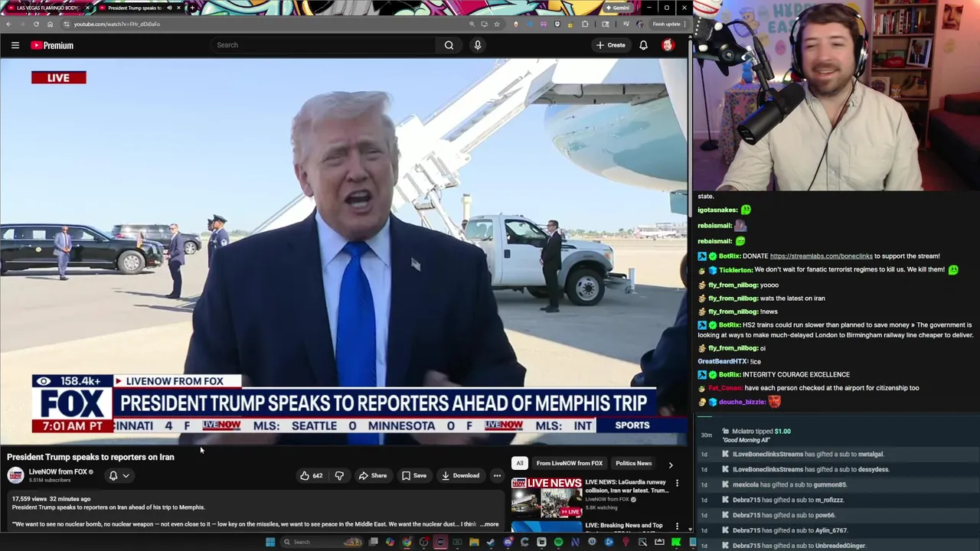980x551 pixels.
Task: Open options for the LaGuardia runway video
Action: point(677,484)
